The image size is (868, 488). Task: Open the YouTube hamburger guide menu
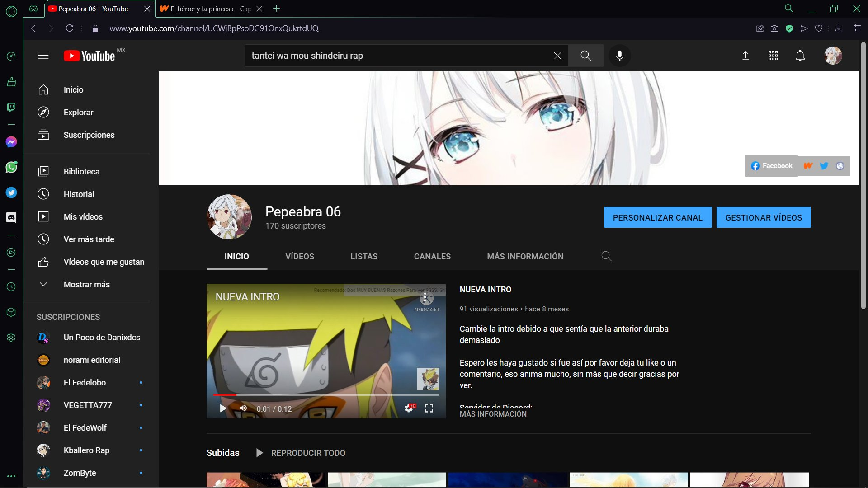(x=43, y=56)
